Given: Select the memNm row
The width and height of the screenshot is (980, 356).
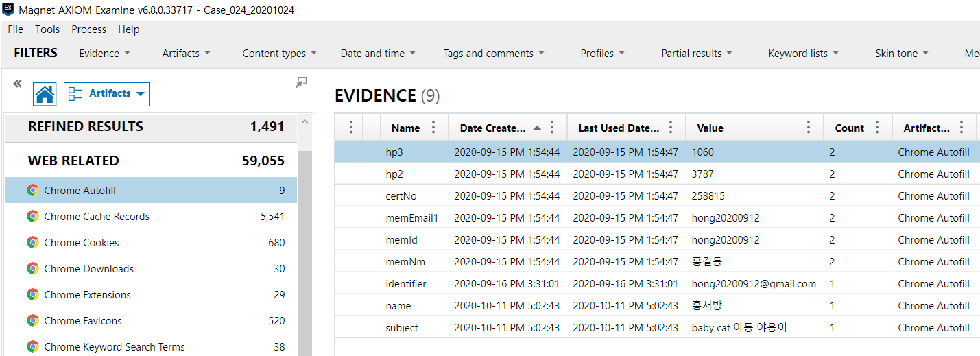Looking at the screenshot, I should [657, 261].
